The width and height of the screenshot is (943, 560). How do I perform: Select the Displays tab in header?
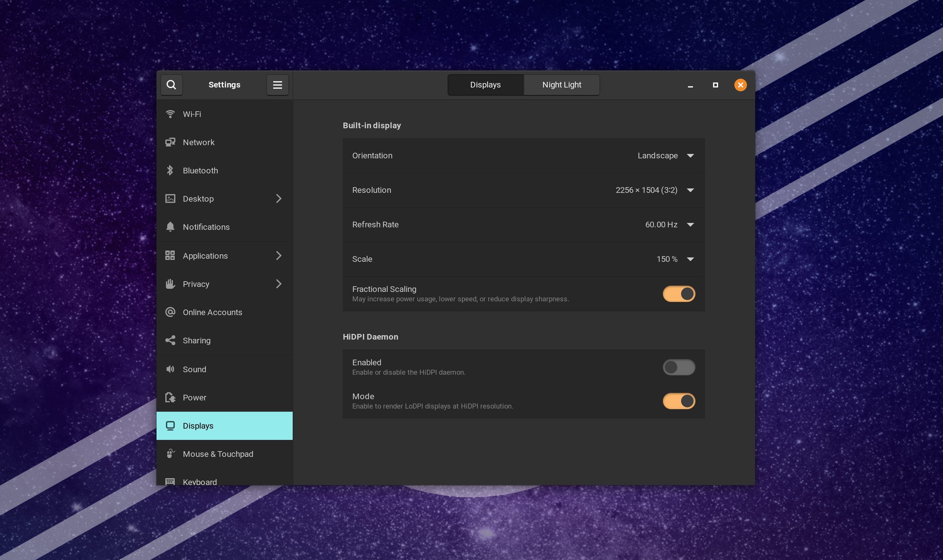(x=485, y=85)
